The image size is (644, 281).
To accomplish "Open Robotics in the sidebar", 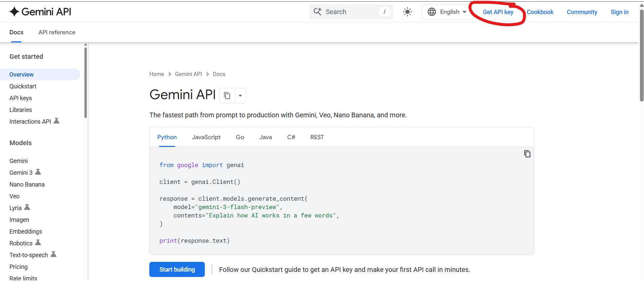I will (x=21, y=243).
